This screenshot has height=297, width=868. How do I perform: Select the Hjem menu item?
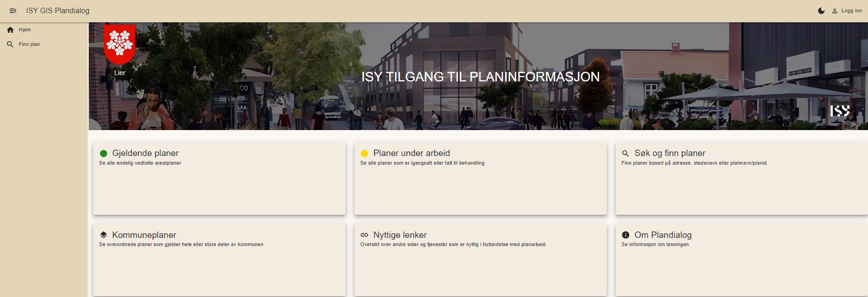click(x=25, y=30)
